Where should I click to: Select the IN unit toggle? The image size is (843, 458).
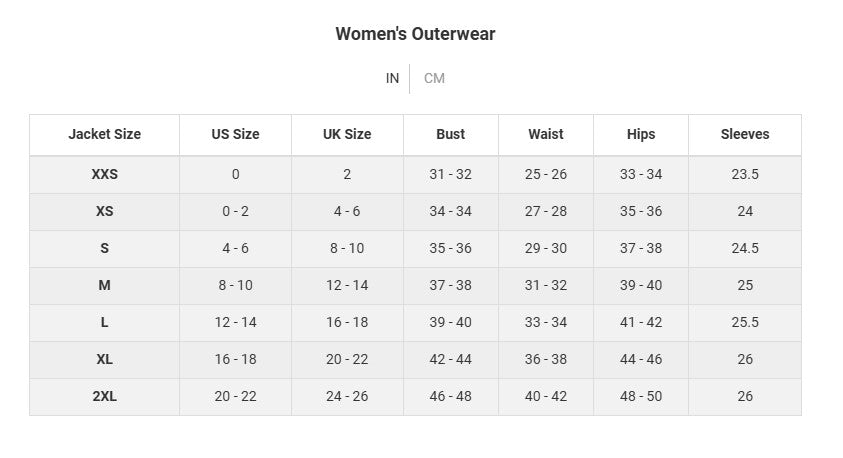(392, 78)
